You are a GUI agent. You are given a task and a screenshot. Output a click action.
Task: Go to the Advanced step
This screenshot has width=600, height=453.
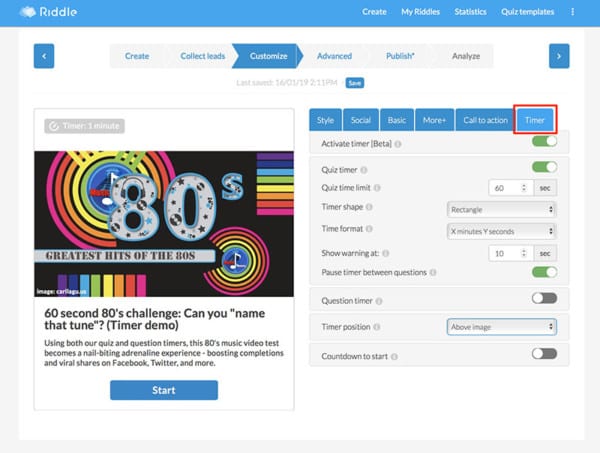(334, 56)
